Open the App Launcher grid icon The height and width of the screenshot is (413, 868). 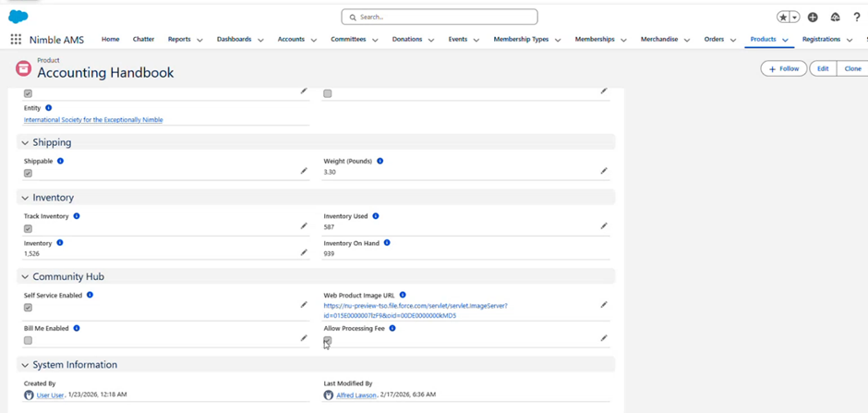[16, 40]
